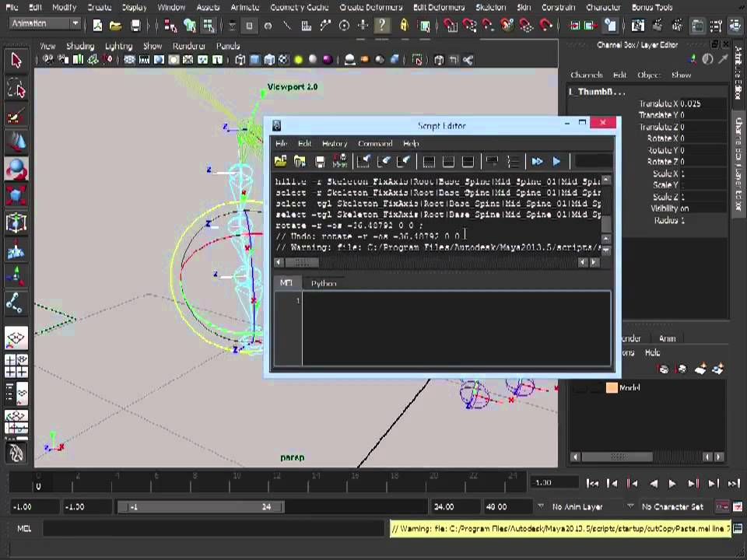Open the Shading menu in viewport panel
The image size is (747, 560).
pyautogui.click(x=80, y=46)
